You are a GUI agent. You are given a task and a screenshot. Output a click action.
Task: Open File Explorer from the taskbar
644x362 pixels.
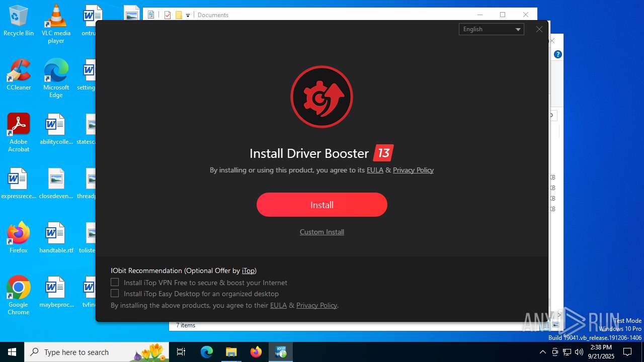pyautogui.click(x=231, y=352)
